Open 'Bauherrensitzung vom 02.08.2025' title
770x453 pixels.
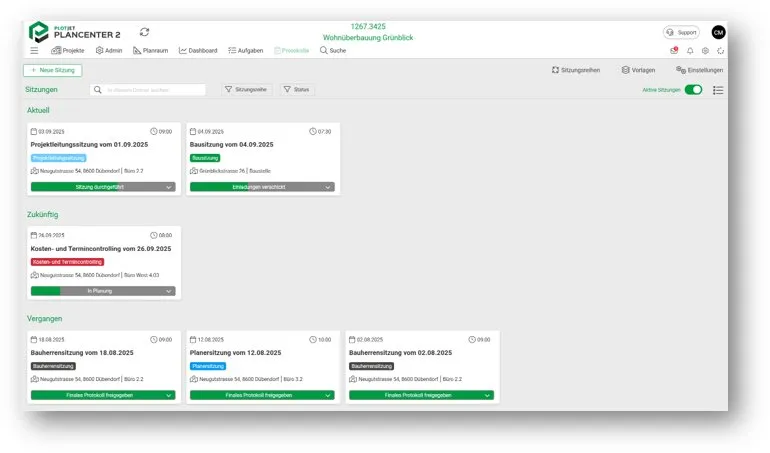(x=400, y=353)
